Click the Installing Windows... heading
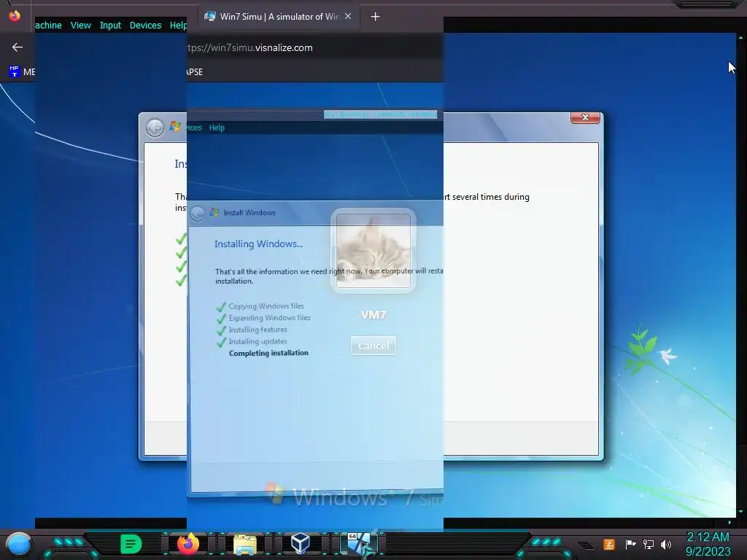 (x=258, y=244)
